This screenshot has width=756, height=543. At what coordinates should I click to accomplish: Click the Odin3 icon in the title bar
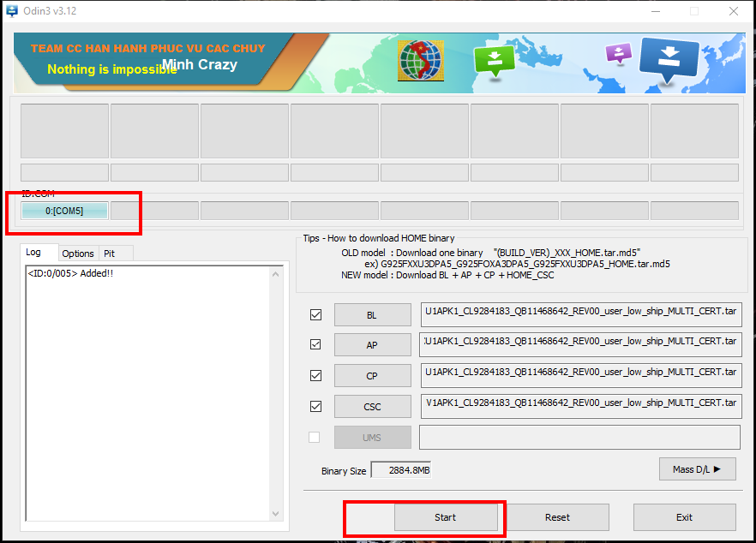10,10
